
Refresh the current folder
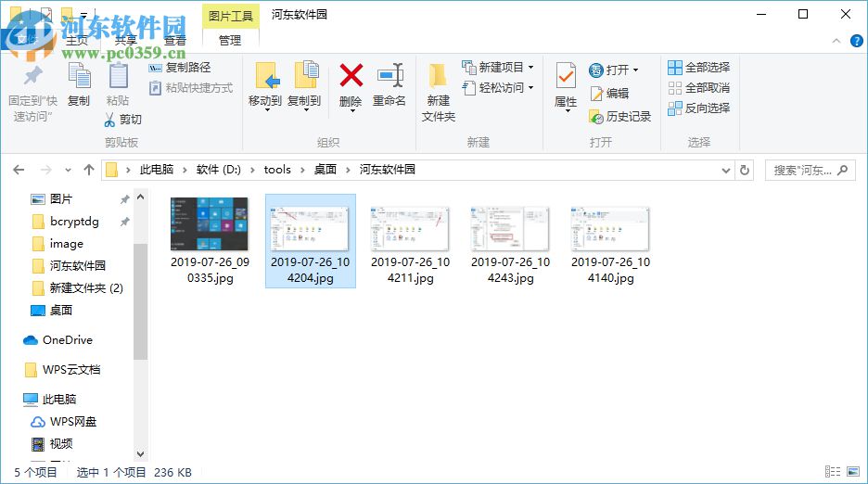tap(745, 171)
